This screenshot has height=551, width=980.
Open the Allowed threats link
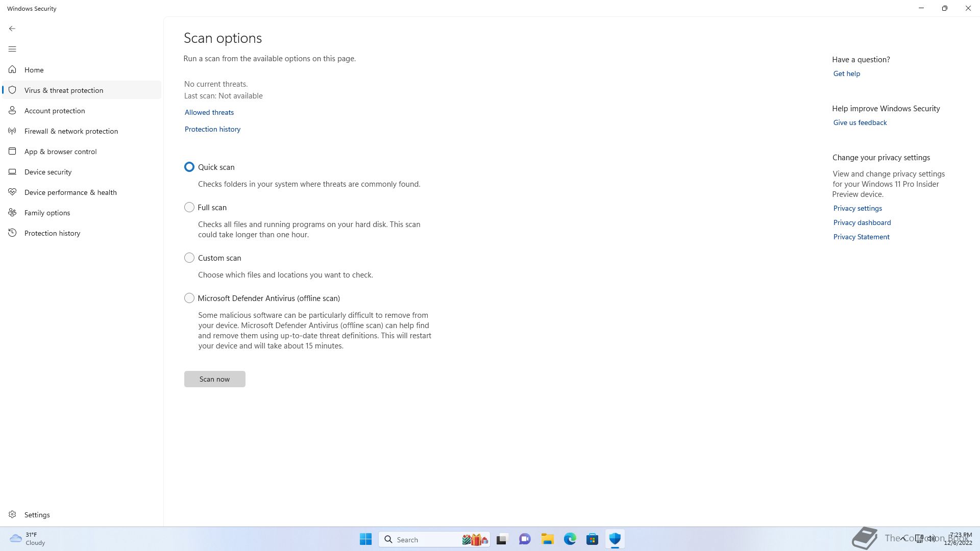pos(209,112)
